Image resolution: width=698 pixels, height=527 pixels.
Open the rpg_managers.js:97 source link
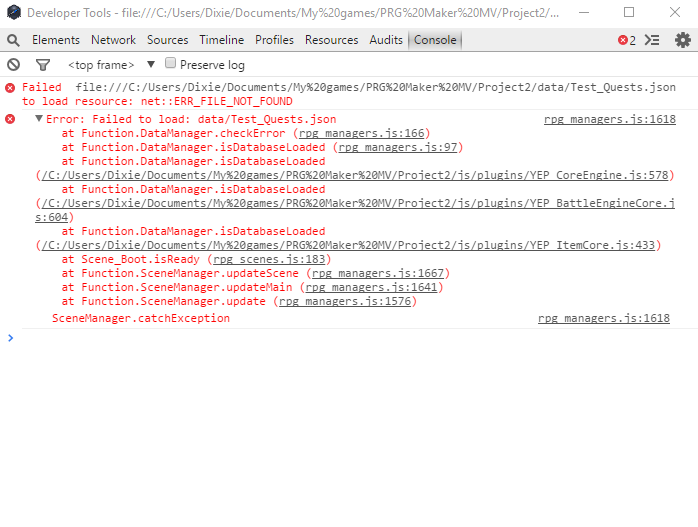tap(398, 147)
